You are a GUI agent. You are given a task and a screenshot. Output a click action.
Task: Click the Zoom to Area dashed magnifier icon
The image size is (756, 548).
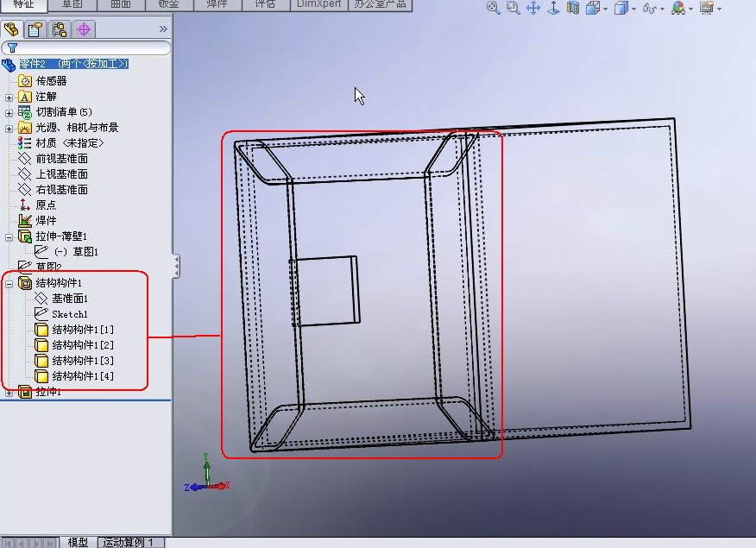[513, 8]
